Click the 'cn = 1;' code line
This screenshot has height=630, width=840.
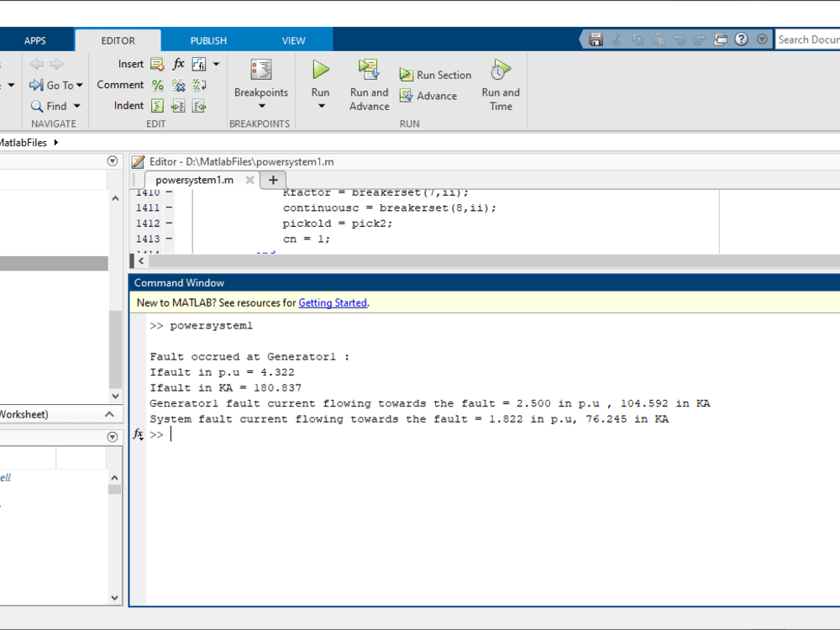[x=307, y=239]
